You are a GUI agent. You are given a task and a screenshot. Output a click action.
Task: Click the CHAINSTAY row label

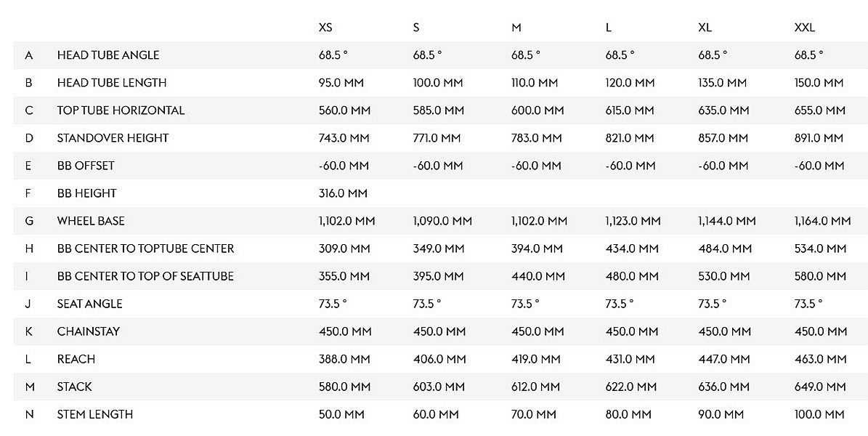[x=89, y=331]
